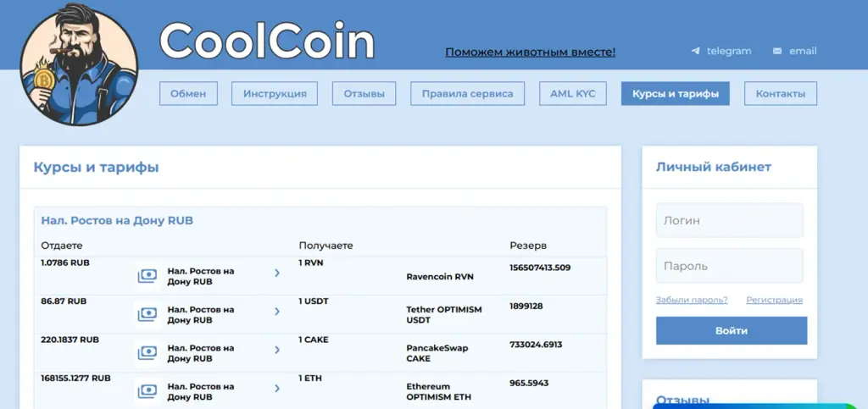Click the PancakeSwap CAKE label
The height and width of the screenshot is (409, 868).
click(437, 353)
